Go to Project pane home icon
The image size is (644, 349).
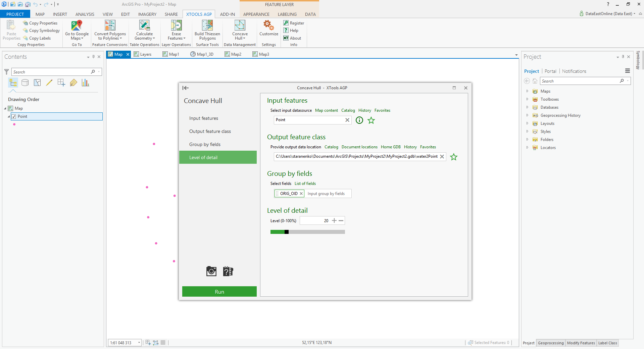(x=535, y=81)
